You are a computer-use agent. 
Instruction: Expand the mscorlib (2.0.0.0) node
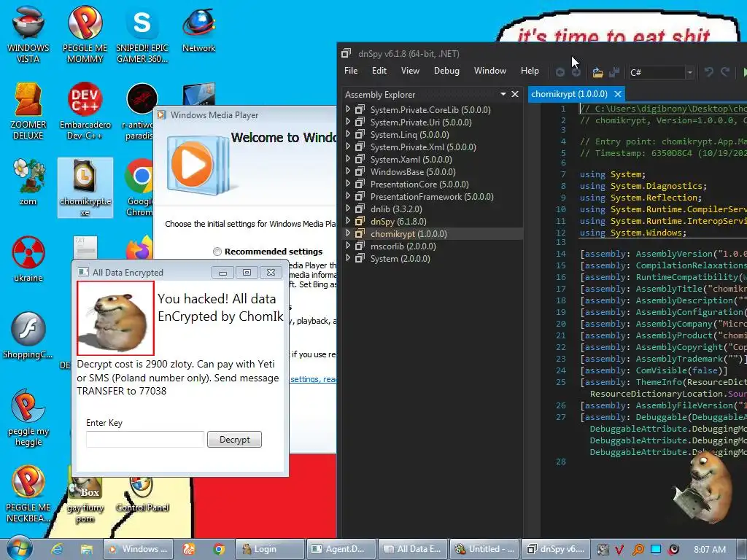click(348, 246)
